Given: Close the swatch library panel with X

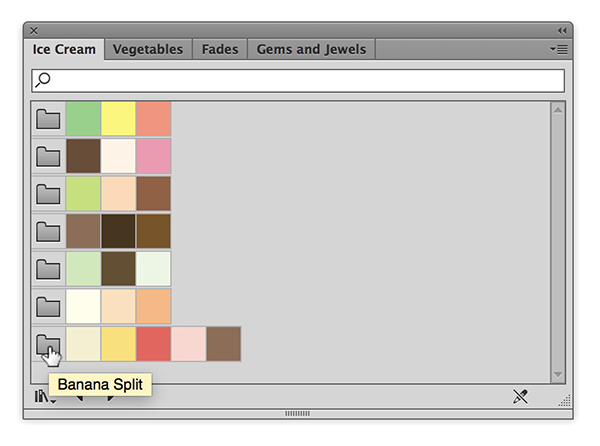Looking at the screenshot, I should click(34, 31).
